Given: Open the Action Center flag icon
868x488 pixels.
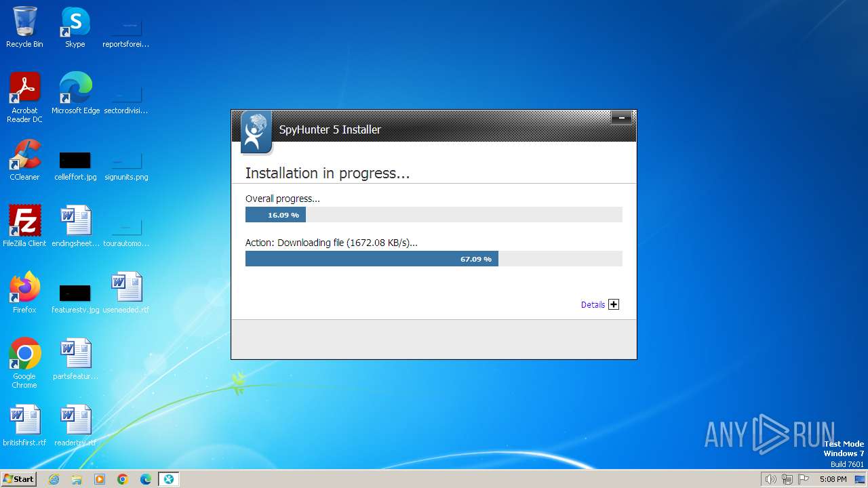Looking at the screenshot, I should tap(804, 479).
